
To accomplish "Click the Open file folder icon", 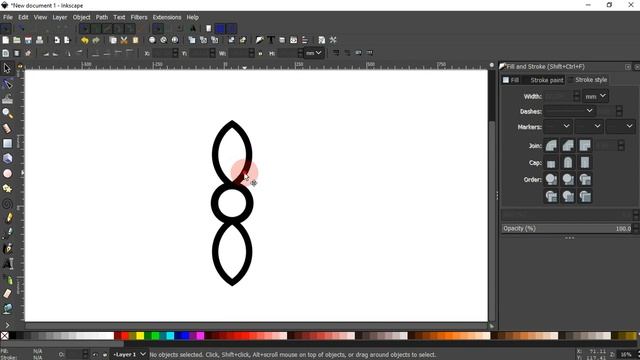I will click(x=17, y=40).
